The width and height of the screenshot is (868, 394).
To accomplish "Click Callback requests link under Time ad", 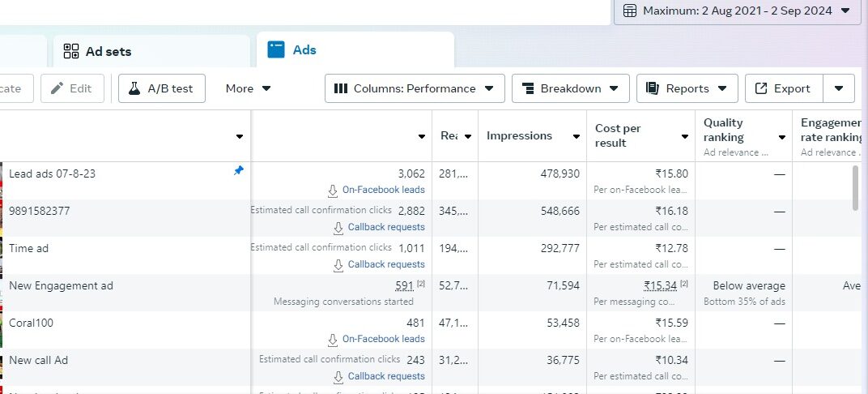I will coord(385,264).
